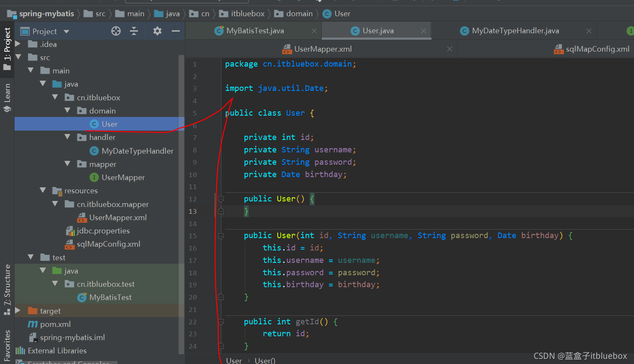Collapse the resources folder arrow

click(x=43, y=190)
